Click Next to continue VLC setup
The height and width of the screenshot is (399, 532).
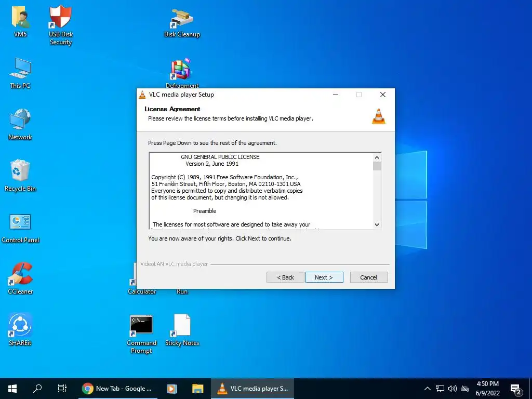324,277
